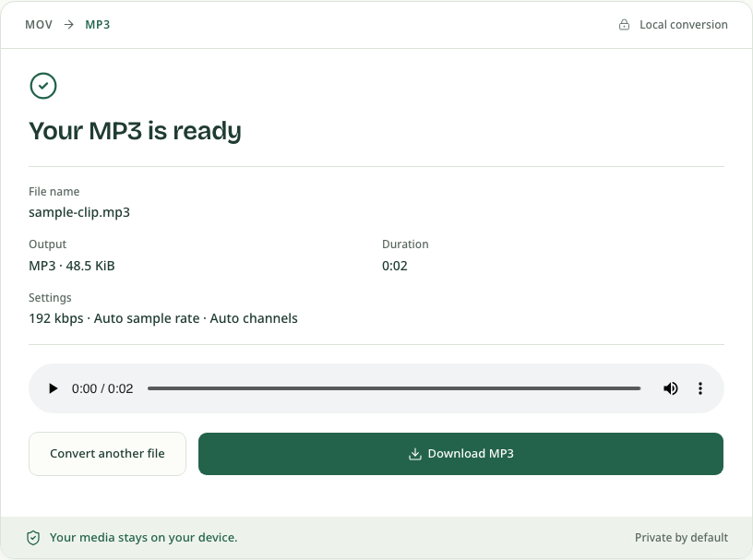Image resolution: width=753 pixels, height=560 pixels.
Task: Click the Download MP3 button
Action: 460,453
